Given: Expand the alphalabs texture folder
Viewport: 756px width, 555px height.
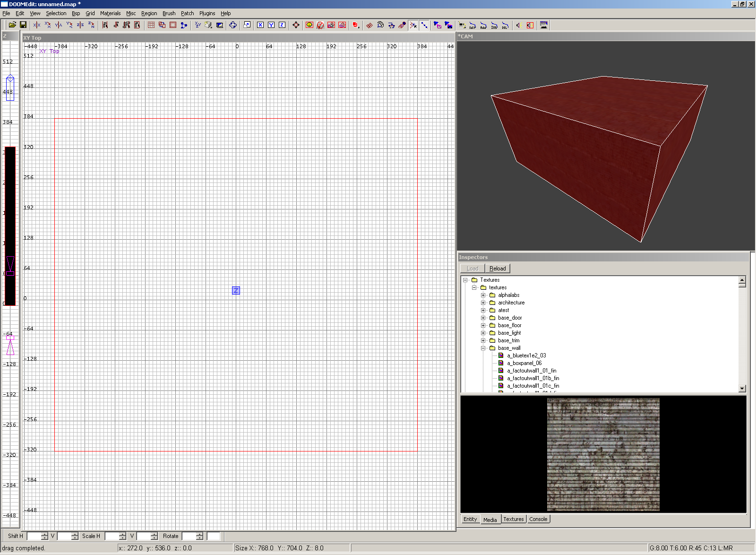Looking at the screenshot, I should [x=483, y=295].
